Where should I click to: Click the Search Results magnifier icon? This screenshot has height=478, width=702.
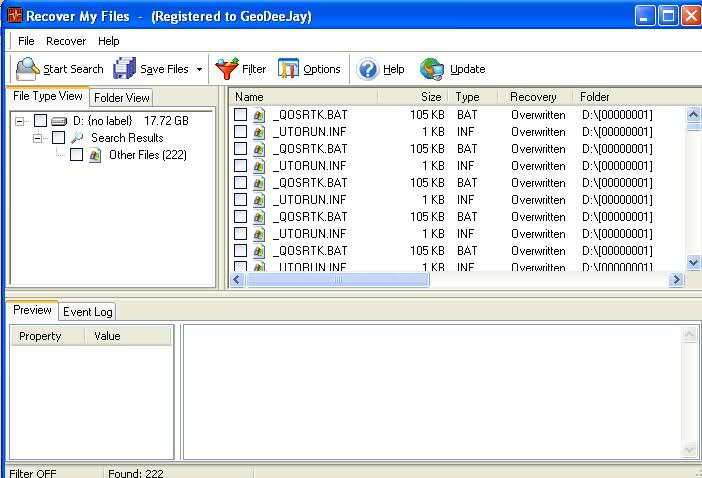(x=77, y=137)
